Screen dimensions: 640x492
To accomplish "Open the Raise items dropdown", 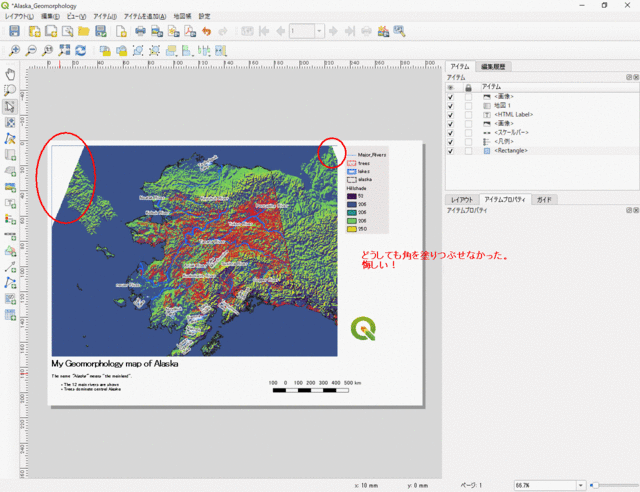I will click(x=171, y=51).
